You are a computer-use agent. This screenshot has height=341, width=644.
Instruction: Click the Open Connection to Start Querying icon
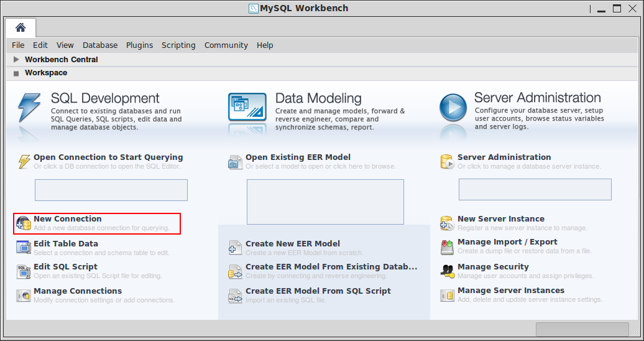(x=24, y=161)
